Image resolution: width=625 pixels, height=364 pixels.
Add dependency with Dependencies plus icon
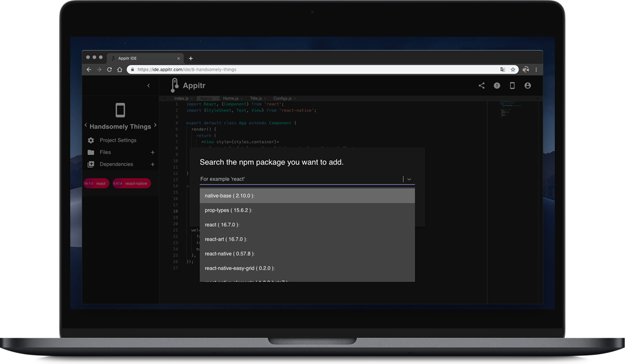pyautogui.click(x=152, y=164)
